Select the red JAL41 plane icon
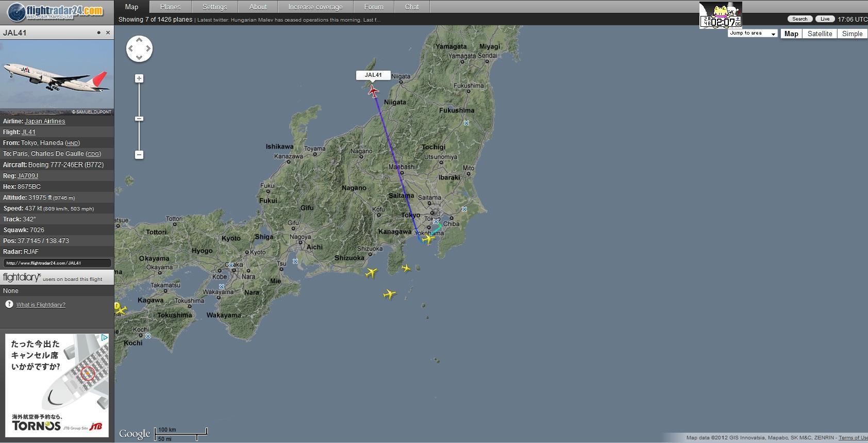 373,92
